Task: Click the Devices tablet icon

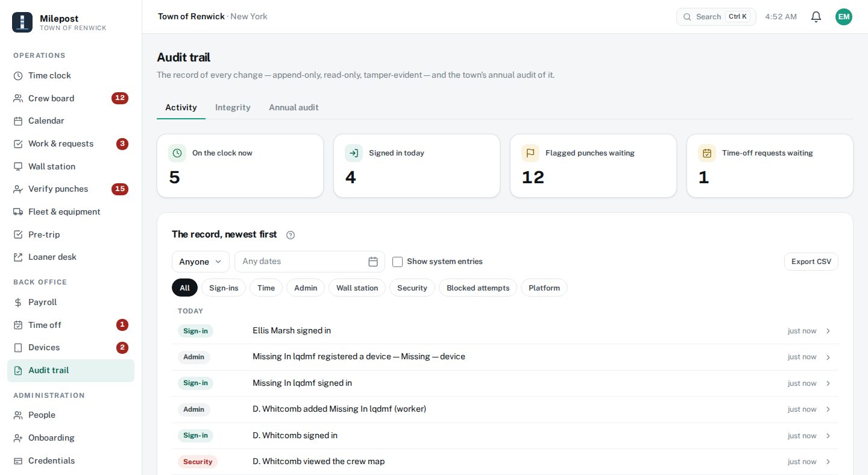Action: click(18, 348)
